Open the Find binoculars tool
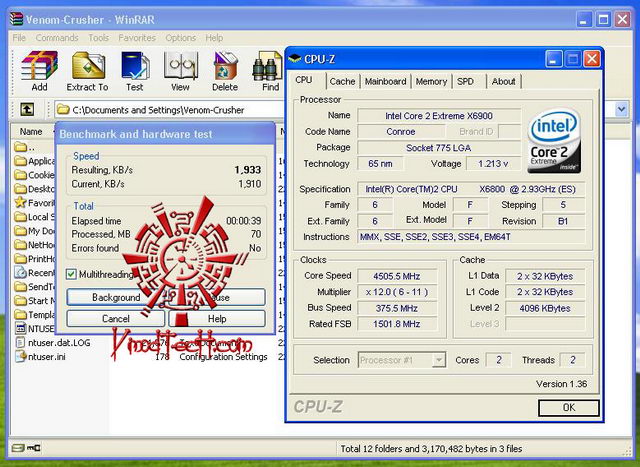The image size is (640, 467). coord(269,71)
